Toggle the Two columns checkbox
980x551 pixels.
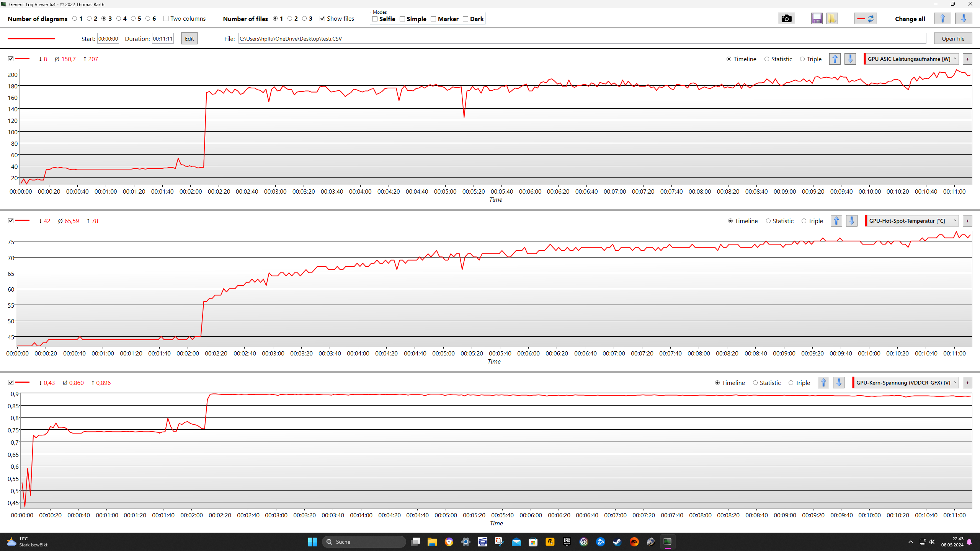click(166, 18)
